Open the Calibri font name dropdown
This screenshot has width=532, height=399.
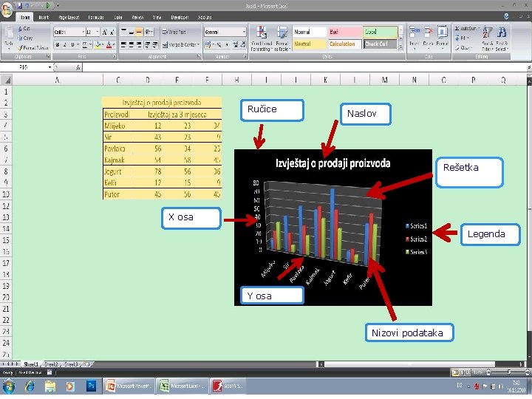83,32
